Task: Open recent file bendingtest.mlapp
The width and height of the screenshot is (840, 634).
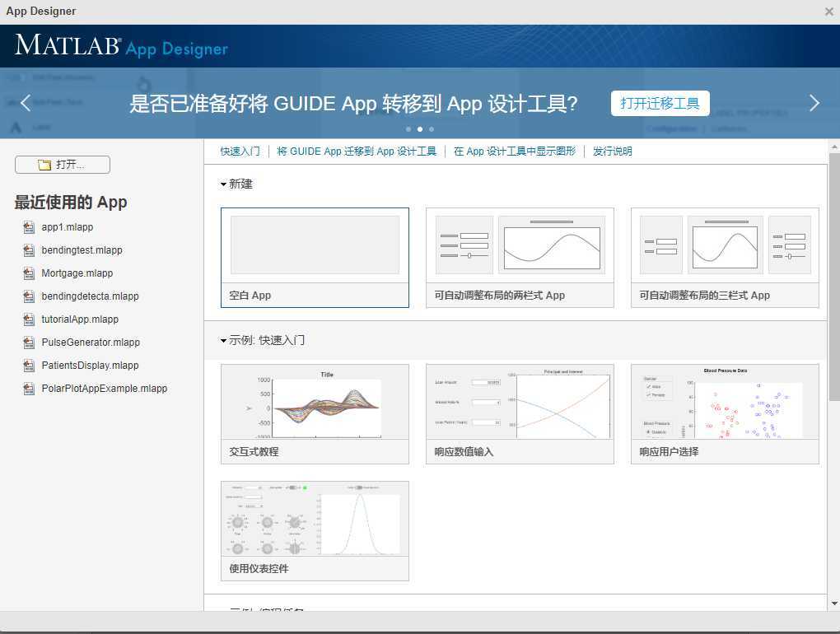Action: point(82,250)
